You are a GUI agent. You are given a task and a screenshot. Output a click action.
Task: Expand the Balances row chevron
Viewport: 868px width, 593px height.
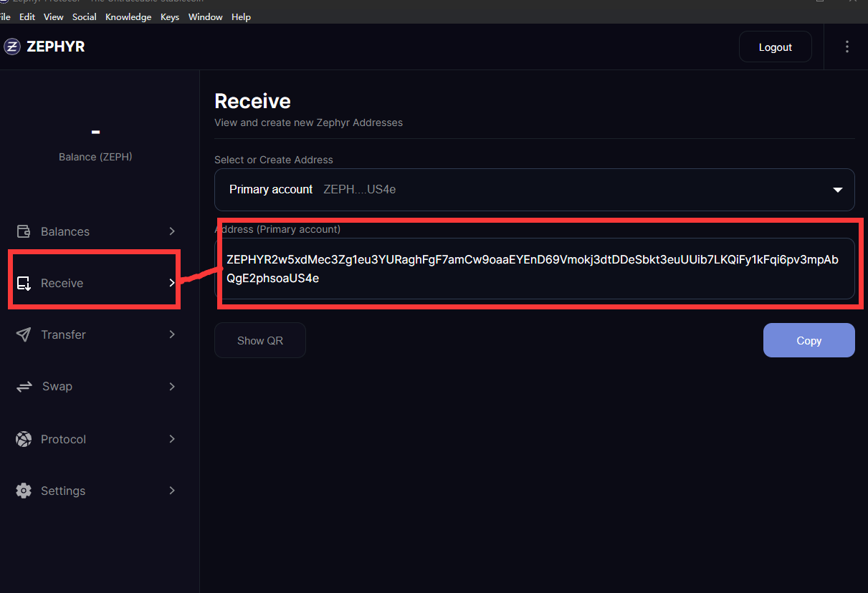point(172,231)
